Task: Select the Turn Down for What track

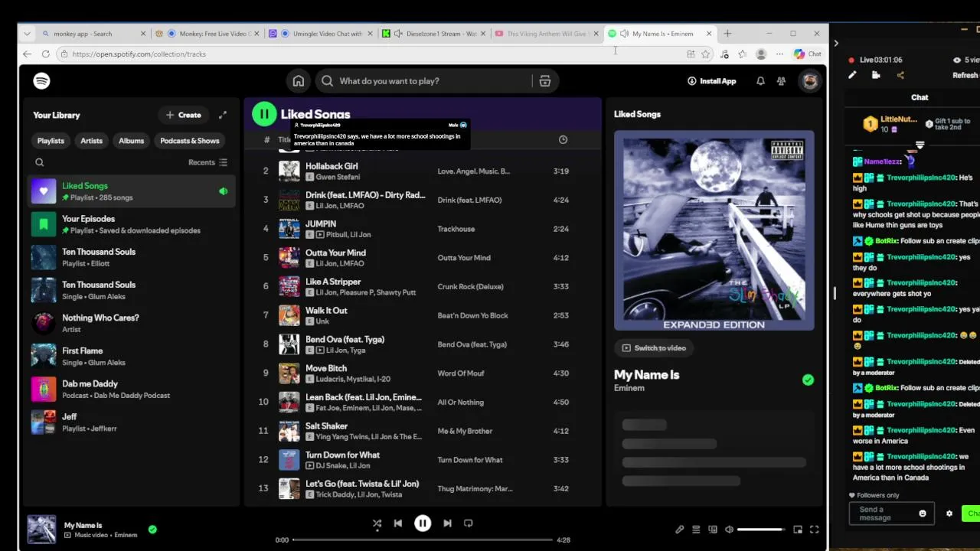Action: pos(423,460)
